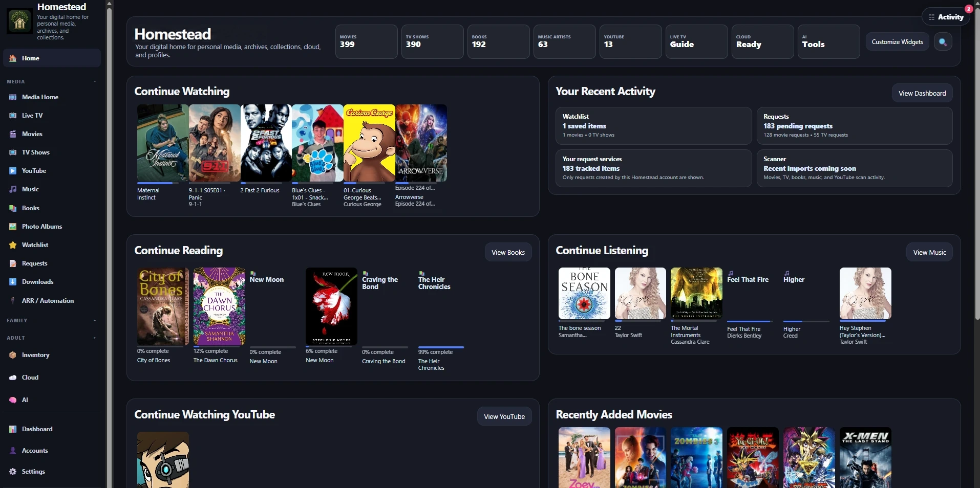Open Your request services tracked items card
The image size is (980, 488).
[653, 168]
